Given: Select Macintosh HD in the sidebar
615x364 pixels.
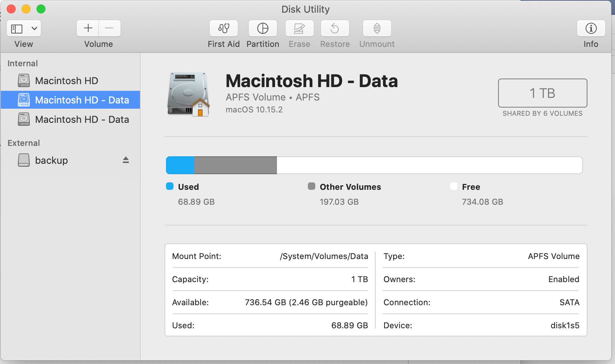Looking at the screenshot, I should coord(66,80).
